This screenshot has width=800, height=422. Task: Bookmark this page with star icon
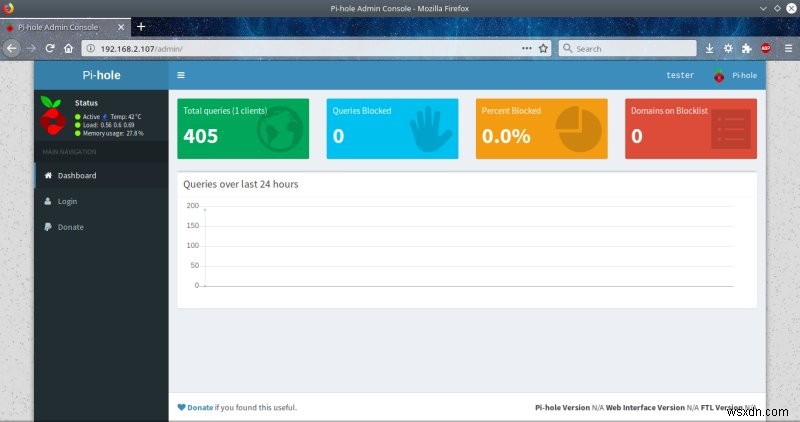coord(543,48)
